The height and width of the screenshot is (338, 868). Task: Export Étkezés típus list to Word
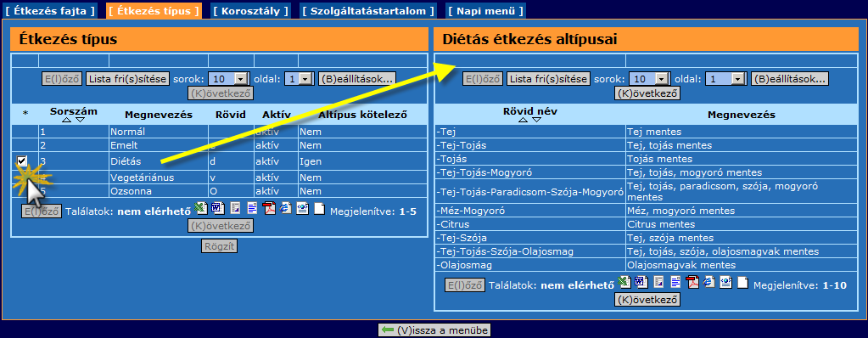point(218,208)
